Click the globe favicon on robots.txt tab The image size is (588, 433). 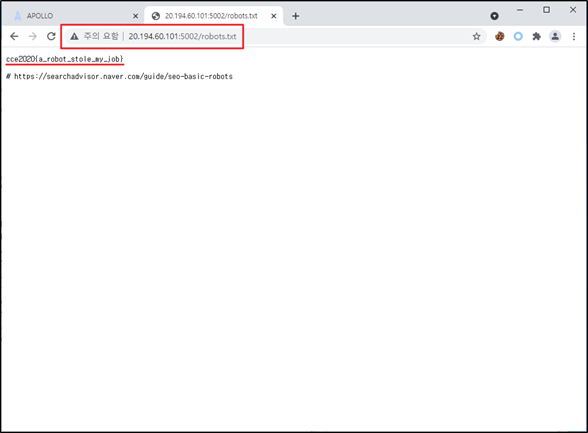156,16
